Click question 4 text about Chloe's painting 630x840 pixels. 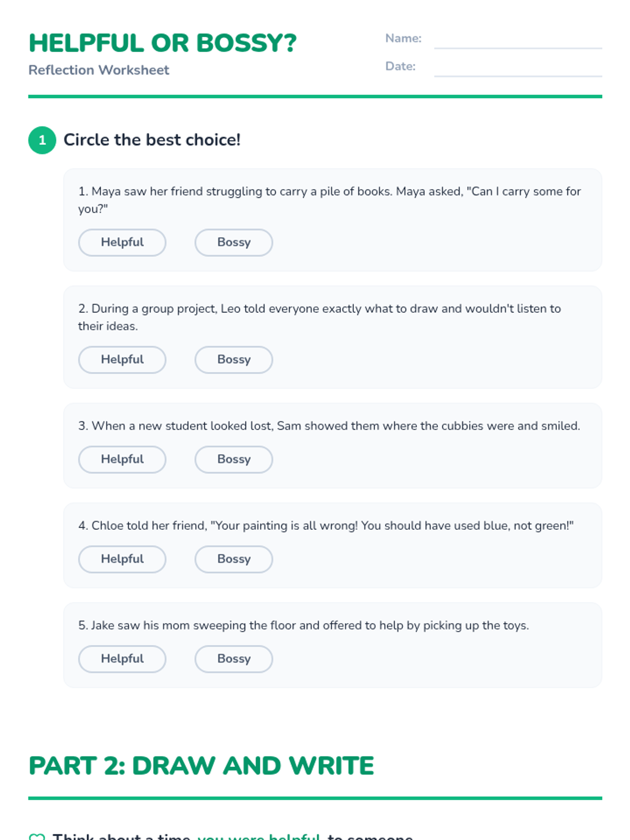pyautogui.click(x=325, y=526)
